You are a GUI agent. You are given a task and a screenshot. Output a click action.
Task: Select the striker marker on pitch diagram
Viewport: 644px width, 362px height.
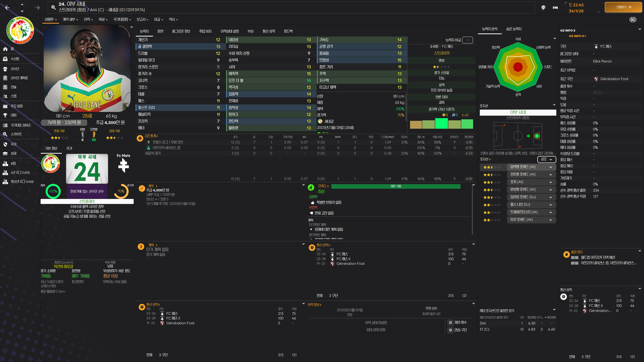click(537, 136)
